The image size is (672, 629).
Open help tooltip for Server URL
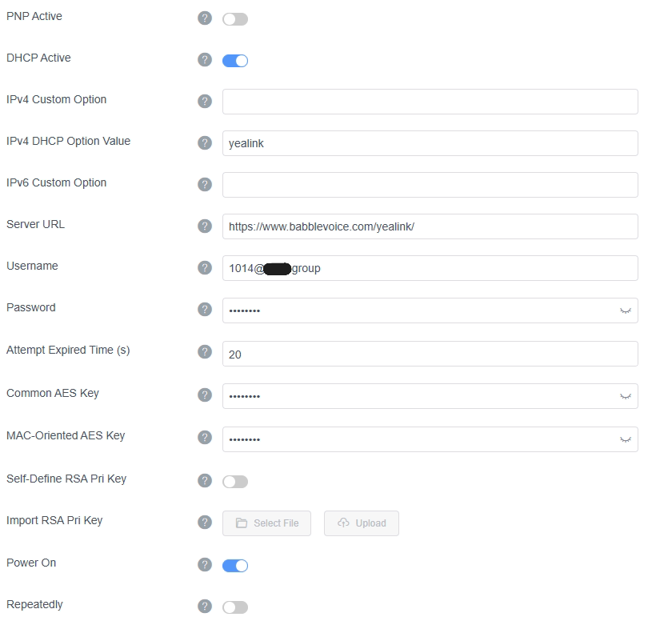click(205, 226)
